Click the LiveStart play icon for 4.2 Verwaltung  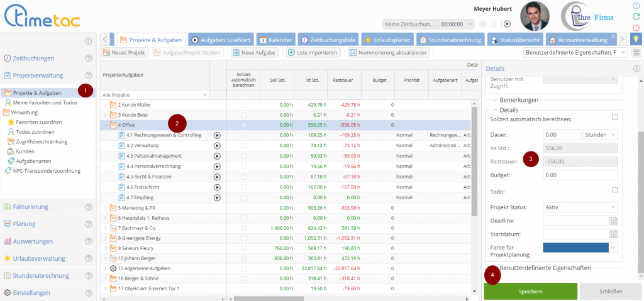click(x=217, y=145)
